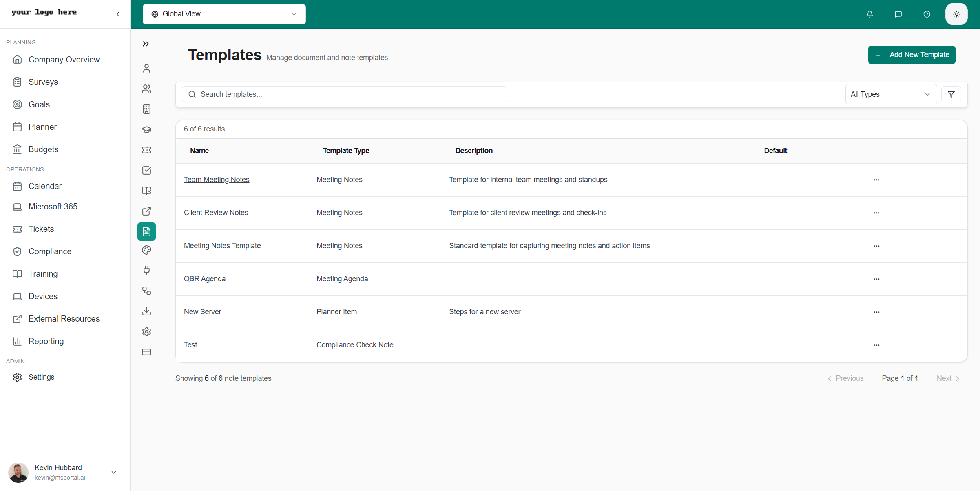This screenshot has height=491, width=980.
Task: Click the plug integrations icon
Action: coord(146,270)
